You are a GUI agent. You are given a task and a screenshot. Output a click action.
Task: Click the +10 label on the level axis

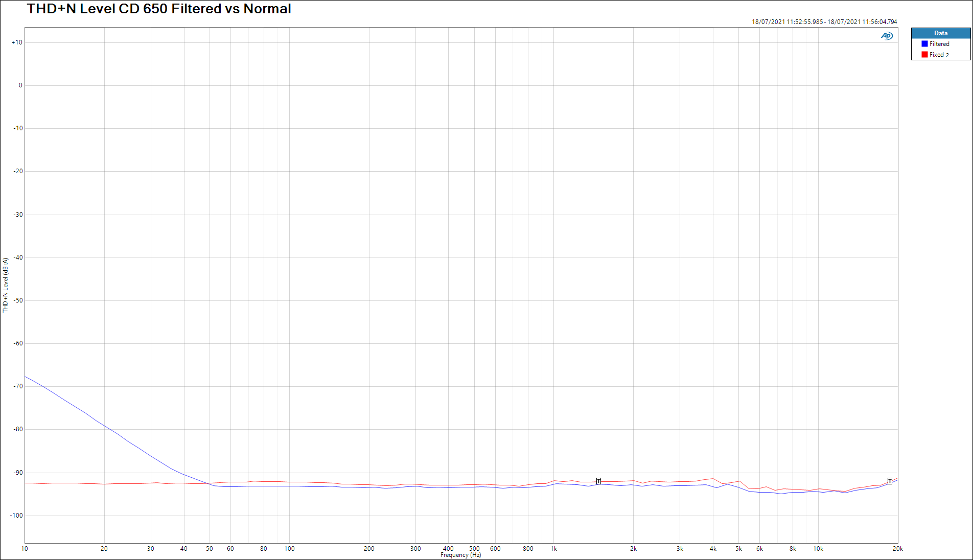point(17,42)
